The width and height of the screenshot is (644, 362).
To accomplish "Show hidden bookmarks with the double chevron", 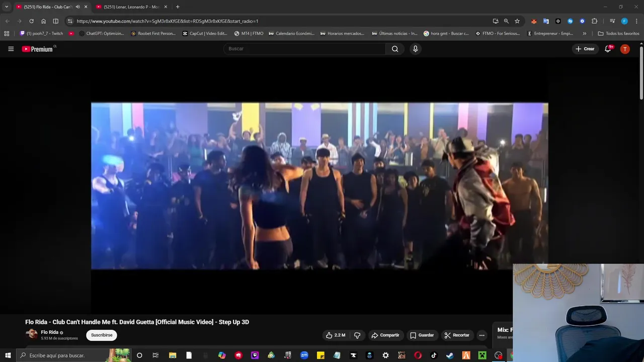I will point(584,34).
